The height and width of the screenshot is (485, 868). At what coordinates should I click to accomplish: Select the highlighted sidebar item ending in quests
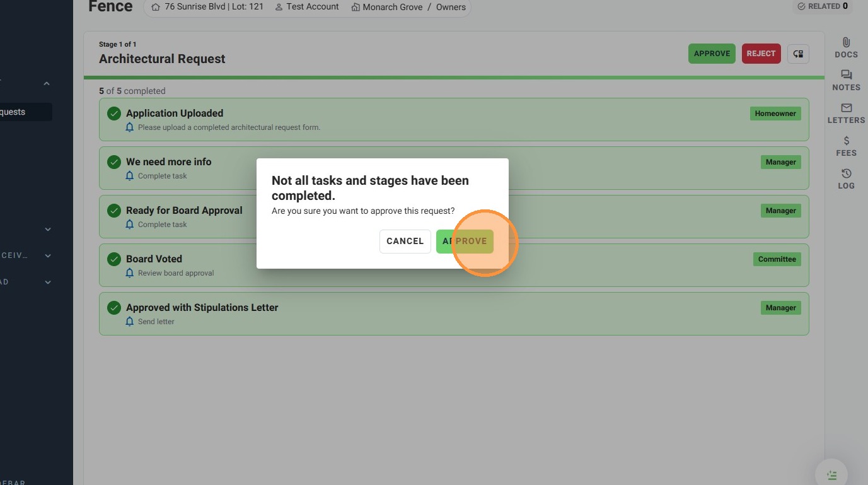26,112
